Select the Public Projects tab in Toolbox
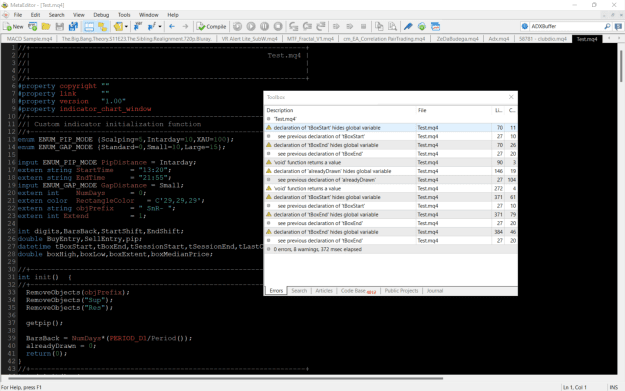 401,291
